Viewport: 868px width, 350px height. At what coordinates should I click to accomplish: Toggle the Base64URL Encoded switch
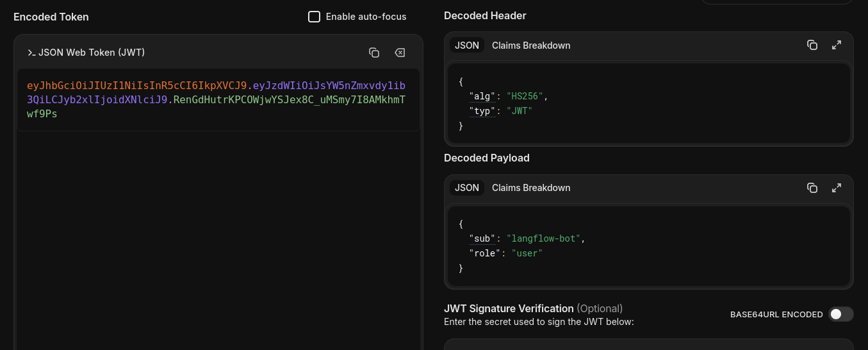pyautogui.click(x=841, y=314)
